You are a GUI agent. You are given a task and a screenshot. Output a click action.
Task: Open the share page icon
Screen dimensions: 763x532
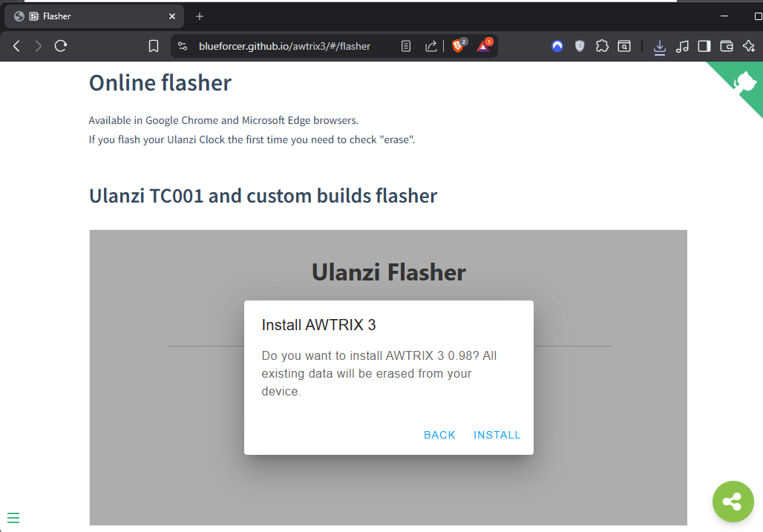coord(430,46)
